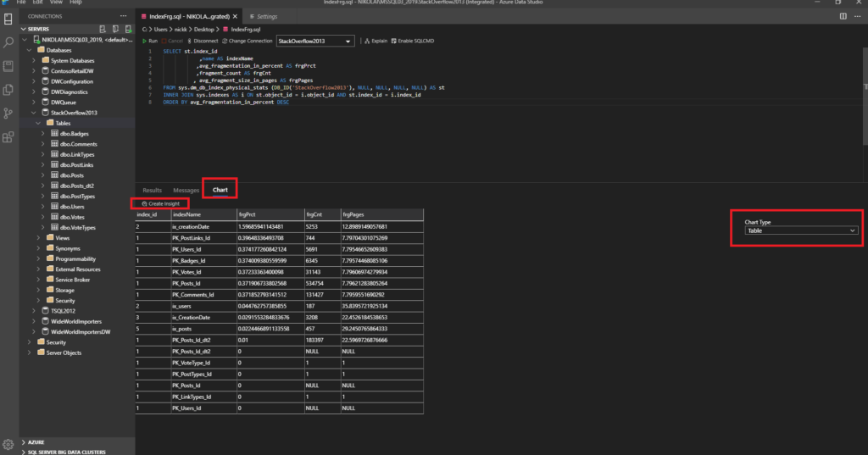This screenshot has height=455, width=868.
Task: Select the Server Objects folder
Action: pos(64,353)
